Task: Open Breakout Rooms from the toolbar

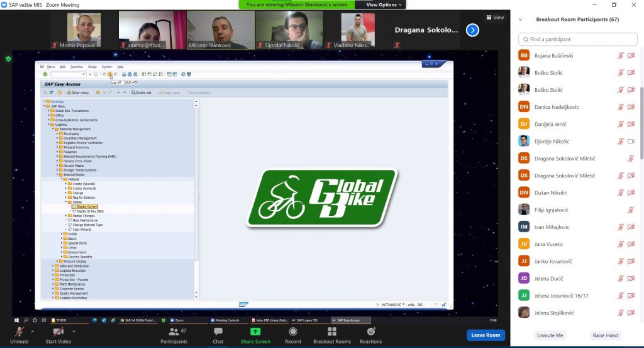Action: coord(332,335)
